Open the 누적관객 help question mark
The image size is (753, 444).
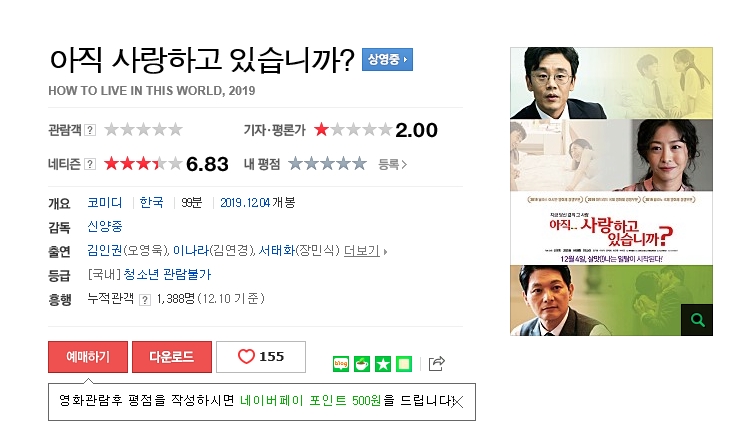pos(145,300)
